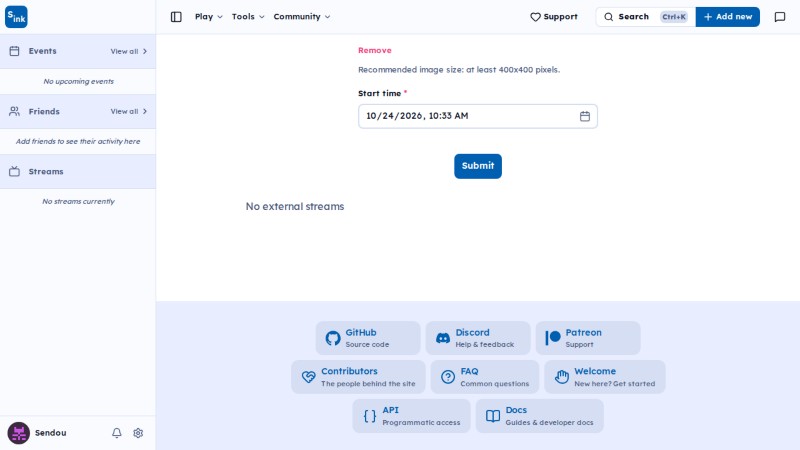Submit the form
800x450 pixels.
478,166
